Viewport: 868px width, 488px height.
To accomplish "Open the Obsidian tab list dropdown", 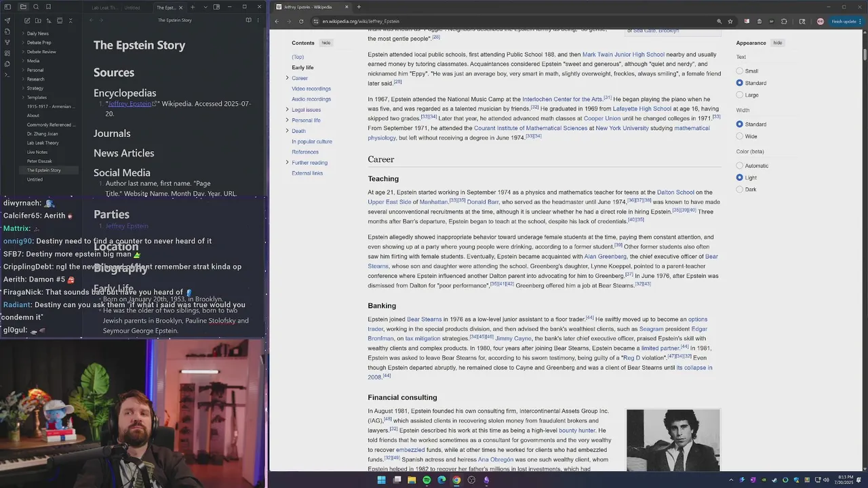I will click(x=205, y=7).
